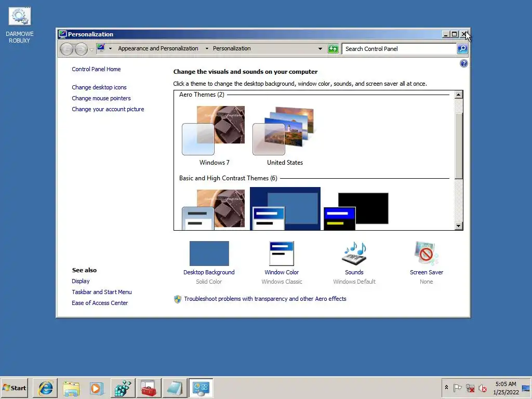This screenshot has height=399, width=532.
Task: Click the network tray icon with red X
Action: pos(470,388)
